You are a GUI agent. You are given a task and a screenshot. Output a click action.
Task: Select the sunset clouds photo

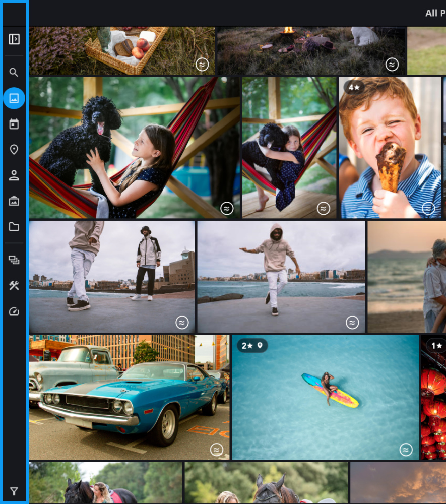(x=398, y=483)
